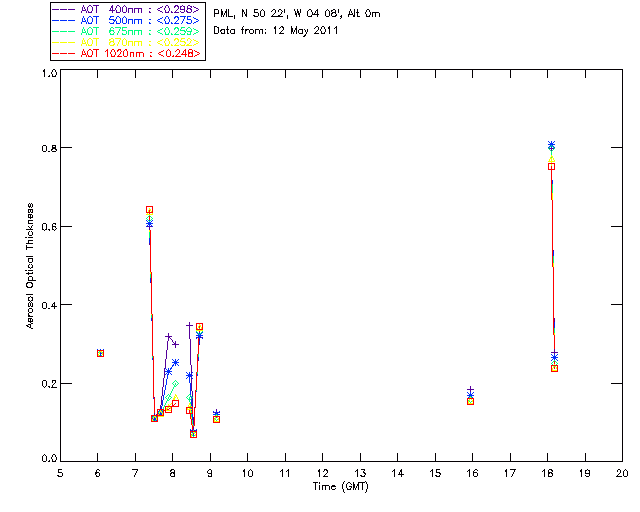This screenshot has width=640, height=512.
Task: Click the 'Data from: 12 May 2011' text
Action: (x=276, y=31)
